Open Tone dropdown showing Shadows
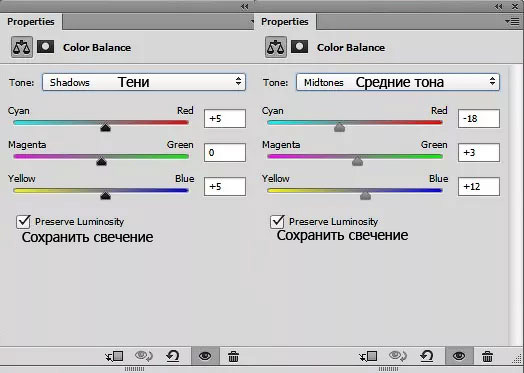The width and height of the screenshot is (524, 373). [x=144, y=82]
